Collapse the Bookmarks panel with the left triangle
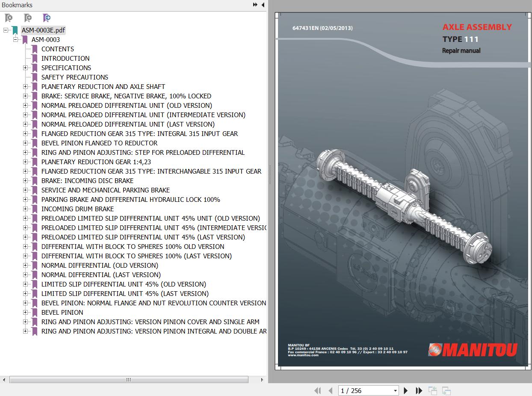532x396 pixels. 263,5
